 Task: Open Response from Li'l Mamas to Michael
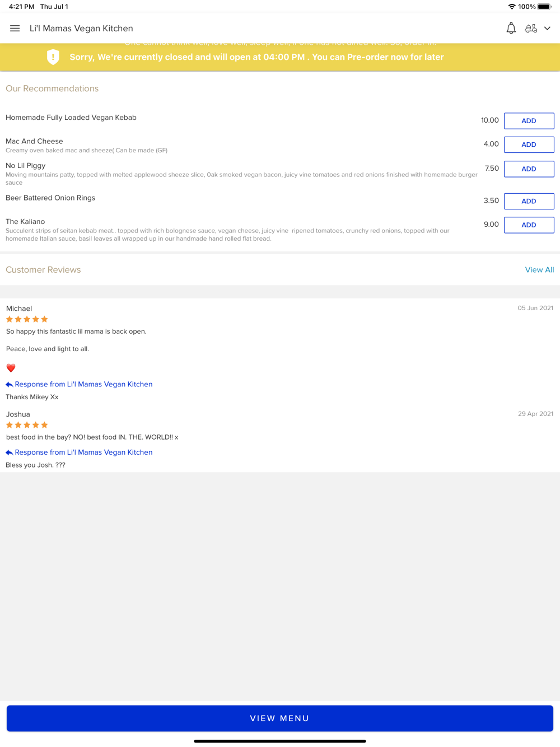click(83, 385)
